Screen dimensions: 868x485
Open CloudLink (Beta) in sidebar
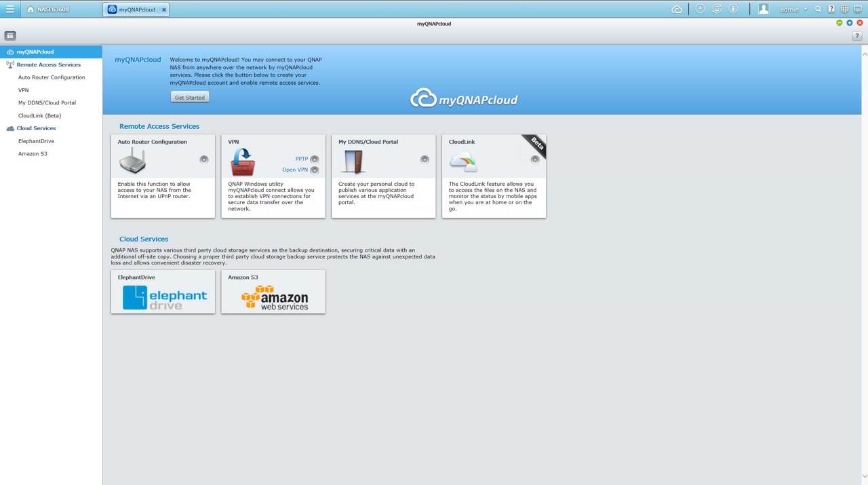coord(39,116)
